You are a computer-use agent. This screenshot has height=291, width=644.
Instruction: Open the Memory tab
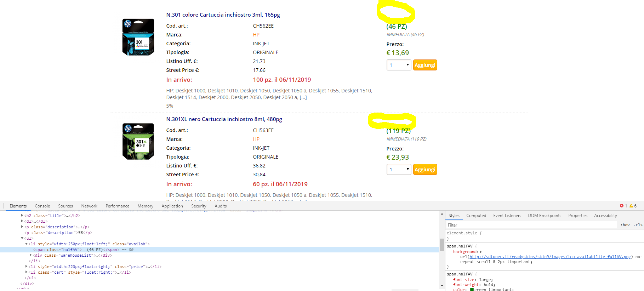(x=145, y=206)
